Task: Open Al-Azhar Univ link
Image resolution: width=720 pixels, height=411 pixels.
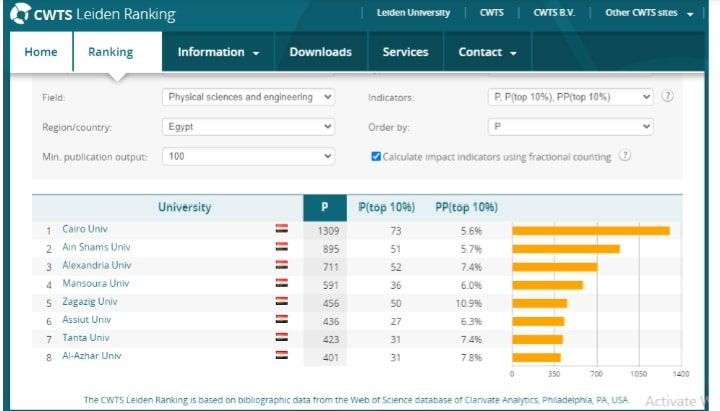Action: click(92, 355)
